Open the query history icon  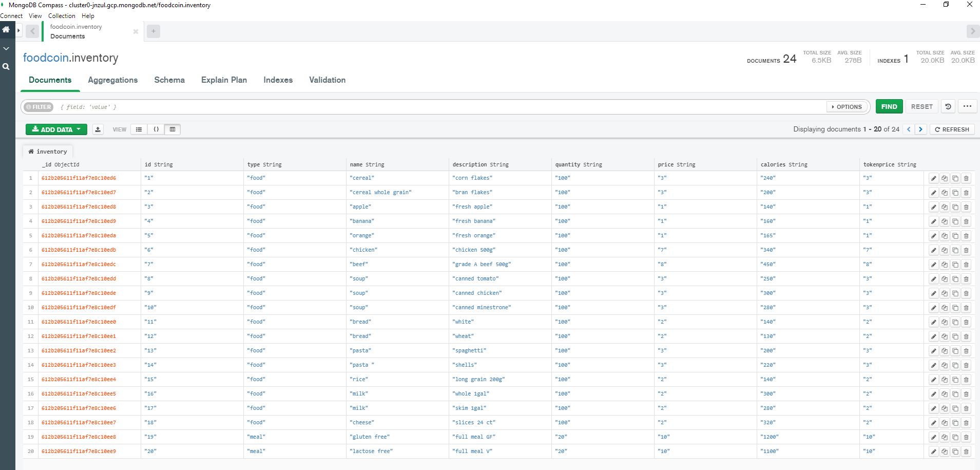coord(948,107)
